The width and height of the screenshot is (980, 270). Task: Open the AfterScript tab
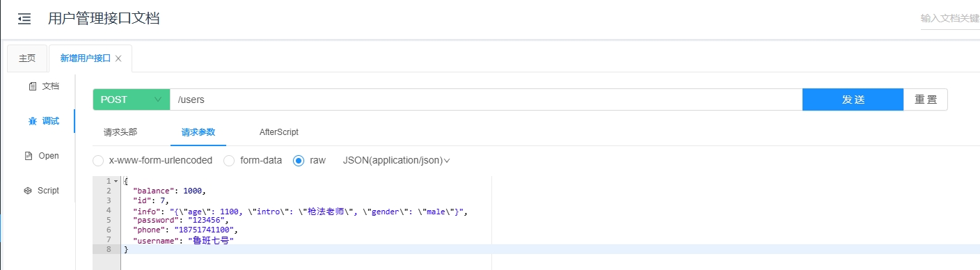click(279, 132)
